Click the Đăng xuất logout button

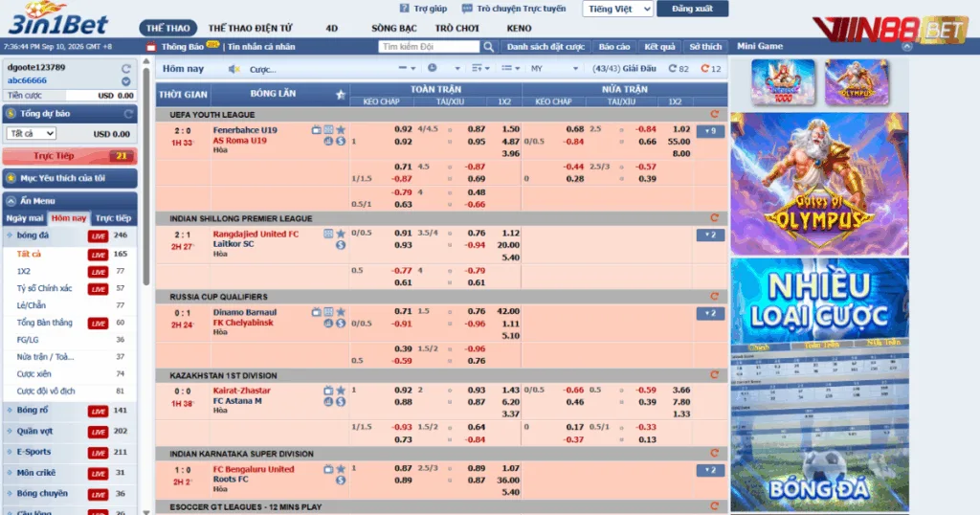[x=693, y=9]
